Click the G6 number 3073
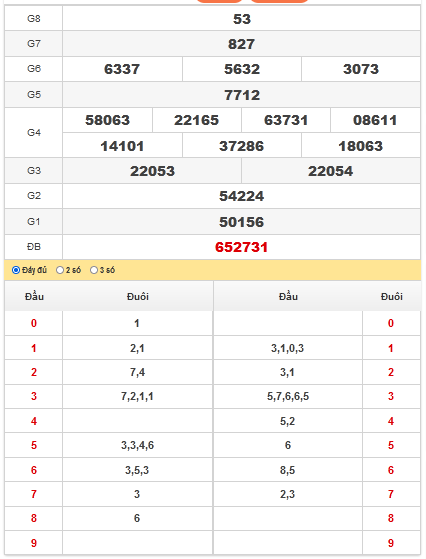This screenshot has height=559, width=426. point(361,69)
